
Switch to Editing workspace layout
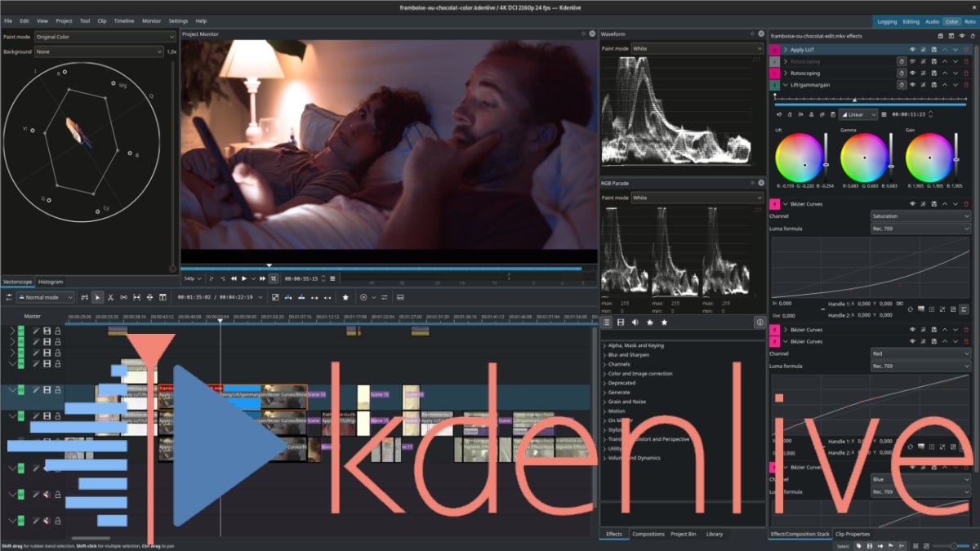pos(911,21)
